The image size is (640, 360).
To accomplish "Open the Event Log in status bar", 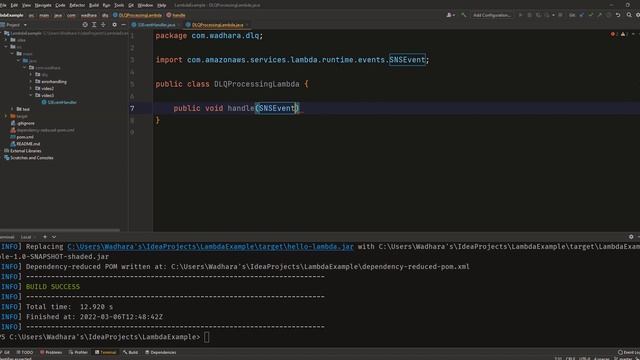I will [x=629, y=353].
